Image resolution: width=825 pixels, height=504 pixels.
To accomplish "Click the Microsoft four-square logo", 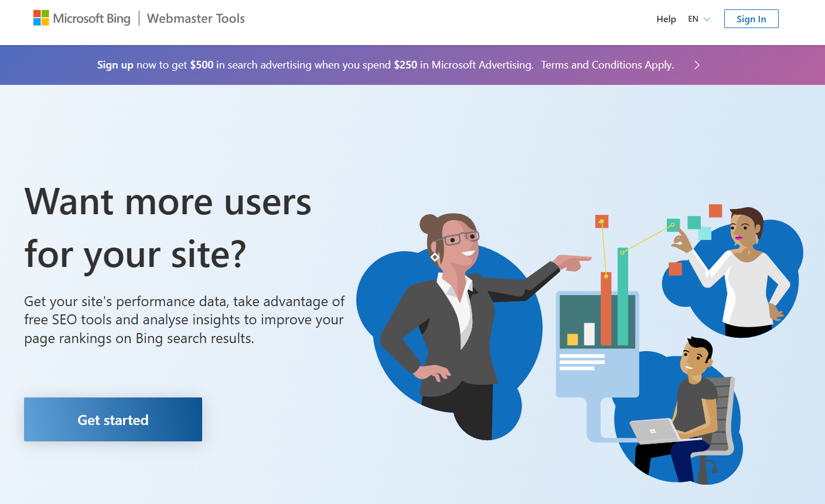I will [x=41, y=18].
